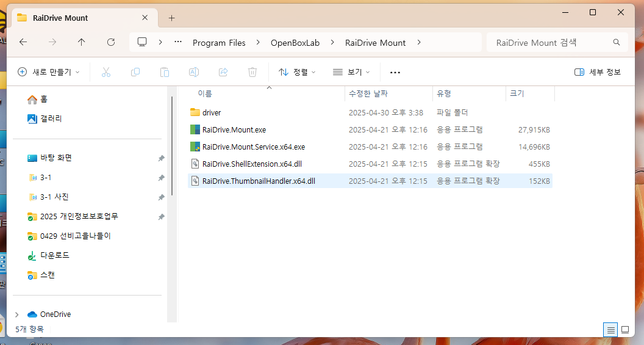Viewport: 644px width, 345px height.
Task: Unpin 3-1 사진 using its pin icon
Action: (161, 197)
